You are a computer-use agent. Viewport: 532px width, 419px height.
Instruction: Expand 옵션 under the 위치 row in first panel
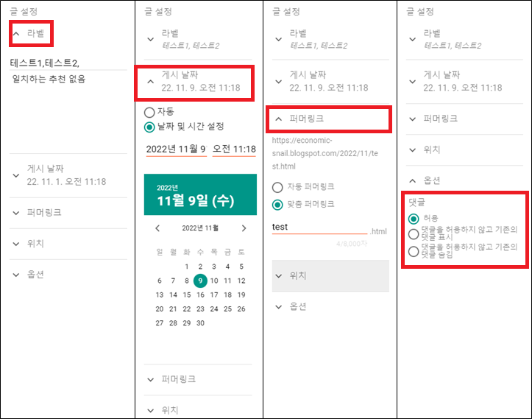click(68, 275)
